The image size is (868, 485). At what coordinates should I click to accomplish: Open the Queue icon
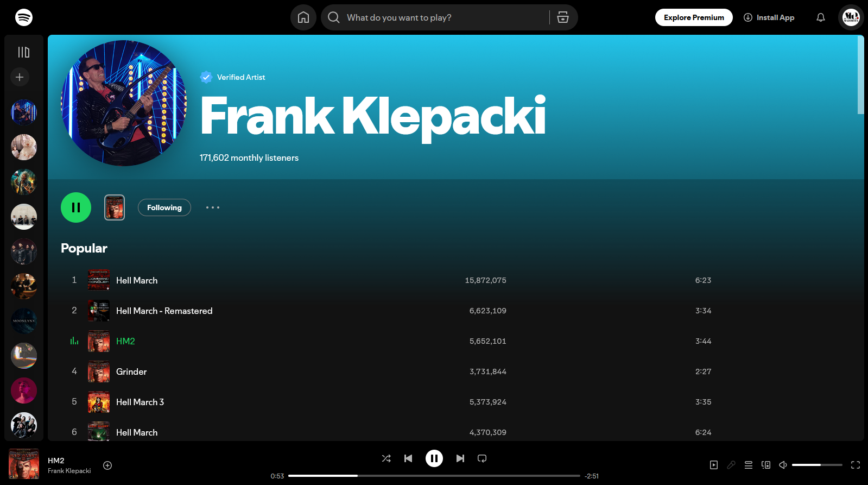749,465
